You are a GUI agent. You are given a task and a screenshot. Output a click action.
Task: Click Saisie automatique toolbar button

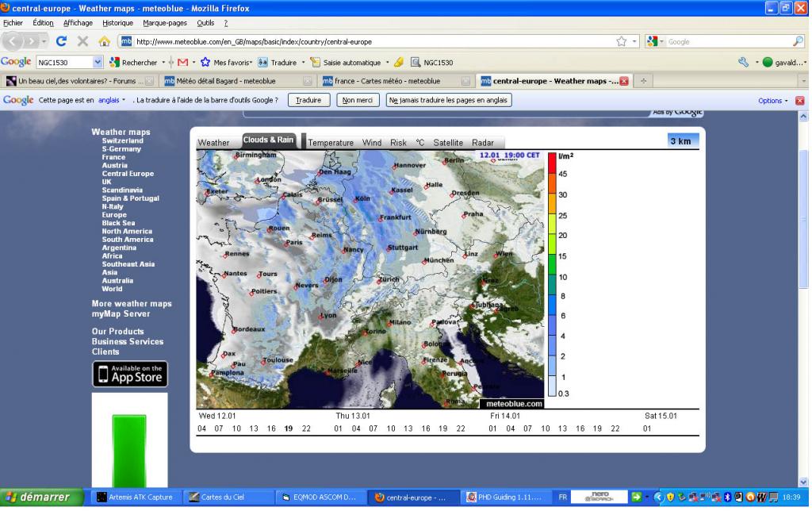[x=346, y=62]
